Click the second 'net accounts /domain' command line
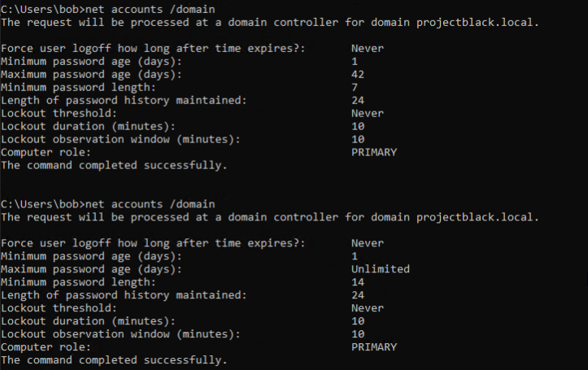The height and width of the screenshot is (370, 588). click(108, 204)
